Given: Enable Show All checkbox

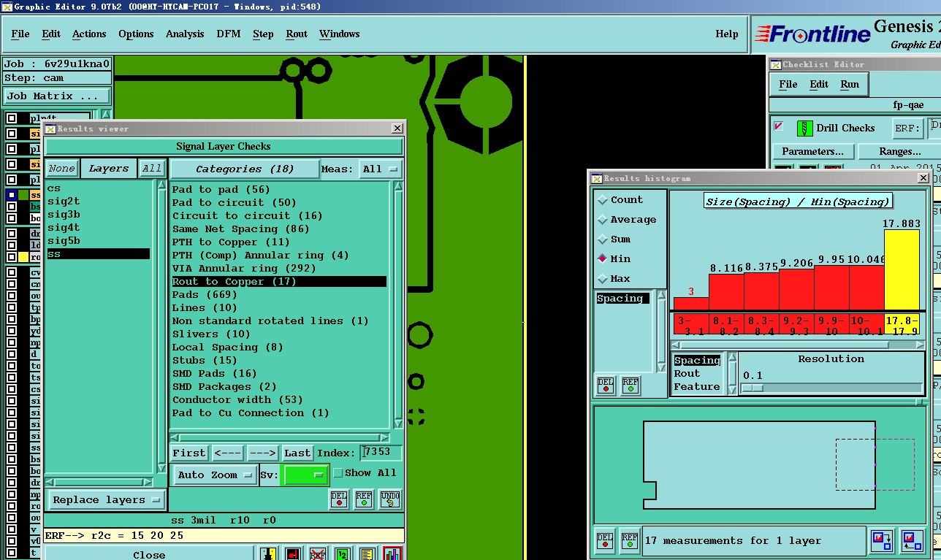Looking at the screenshot, I should (x=338, y=473).
